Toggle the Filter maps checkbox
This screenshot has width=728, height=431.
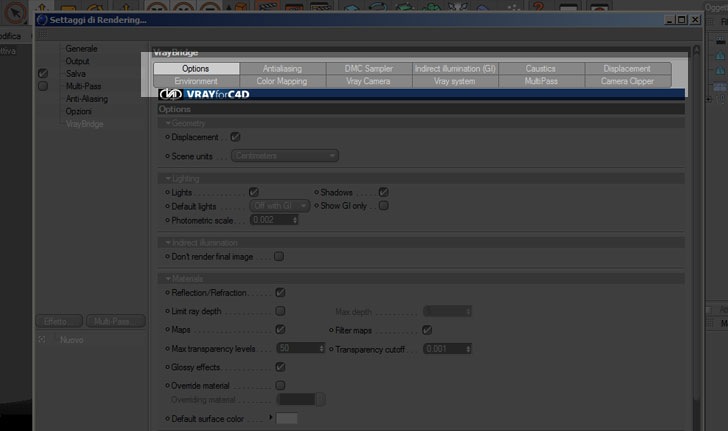point(427,330)
